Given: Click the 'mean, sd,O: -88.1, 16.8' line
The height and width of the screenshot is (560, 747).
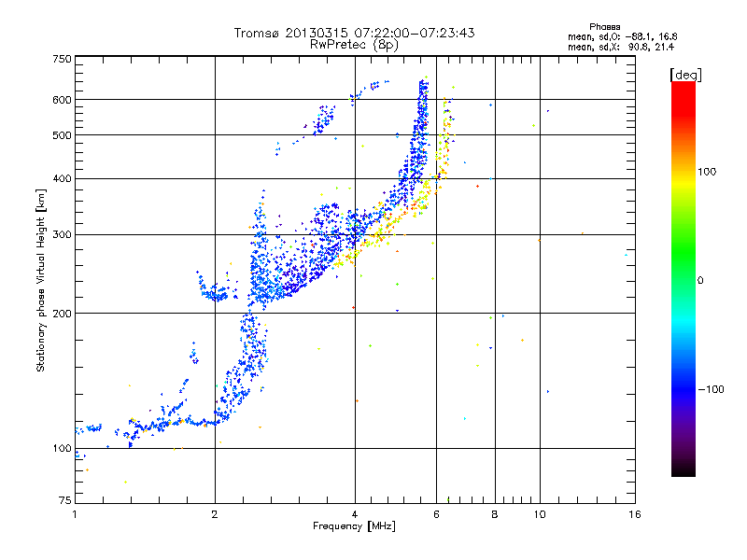Looking at the screenshot, I should [622, 36].
